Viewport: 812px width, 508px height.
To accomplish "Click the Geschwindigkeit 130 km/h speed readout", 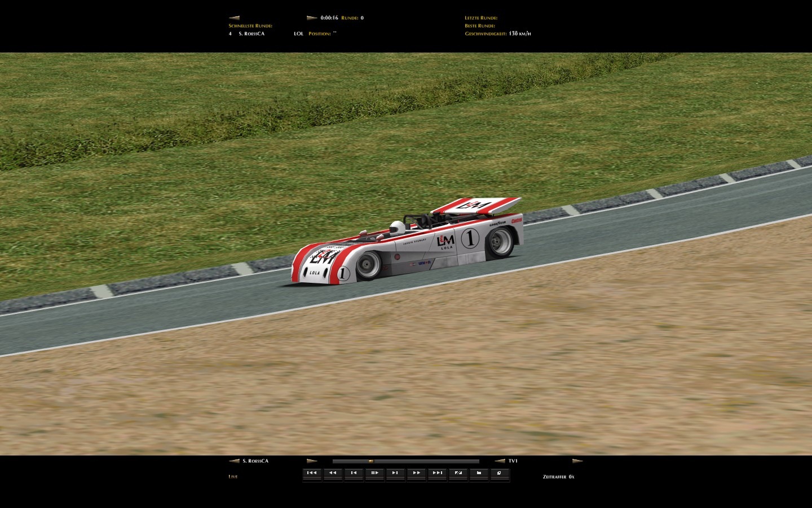I will [x=498, y=34].
